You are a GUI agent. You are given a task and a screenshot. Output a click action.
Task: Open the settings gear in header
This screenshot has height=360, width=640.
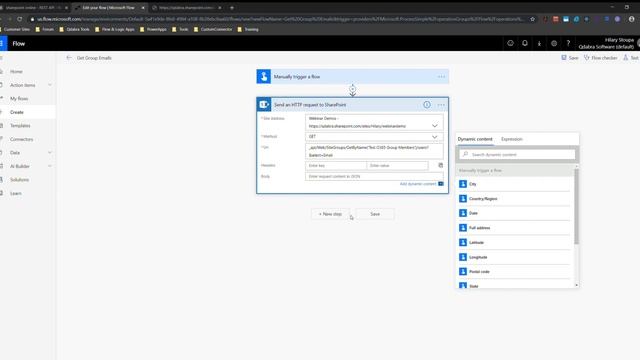pos(554,43)
